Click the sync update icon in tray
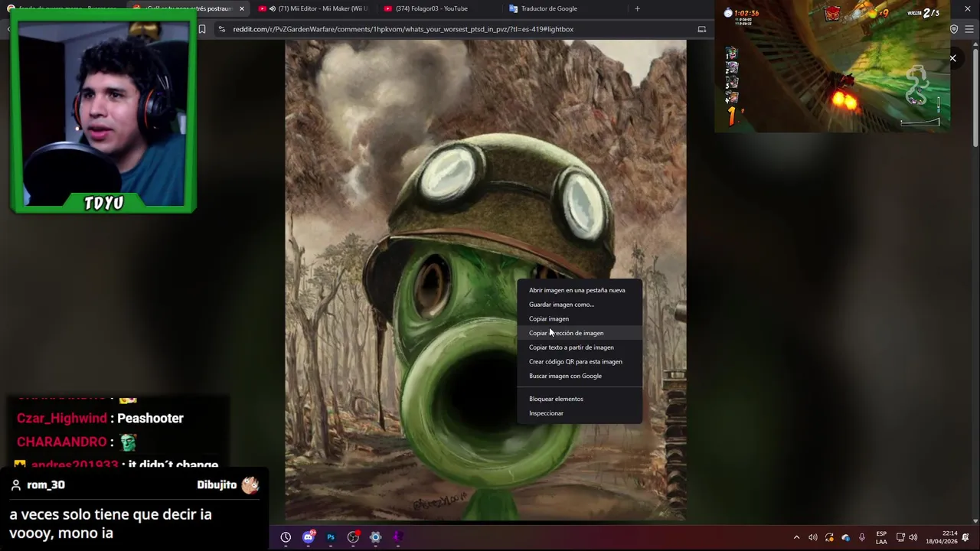 (x=829, y=537)
